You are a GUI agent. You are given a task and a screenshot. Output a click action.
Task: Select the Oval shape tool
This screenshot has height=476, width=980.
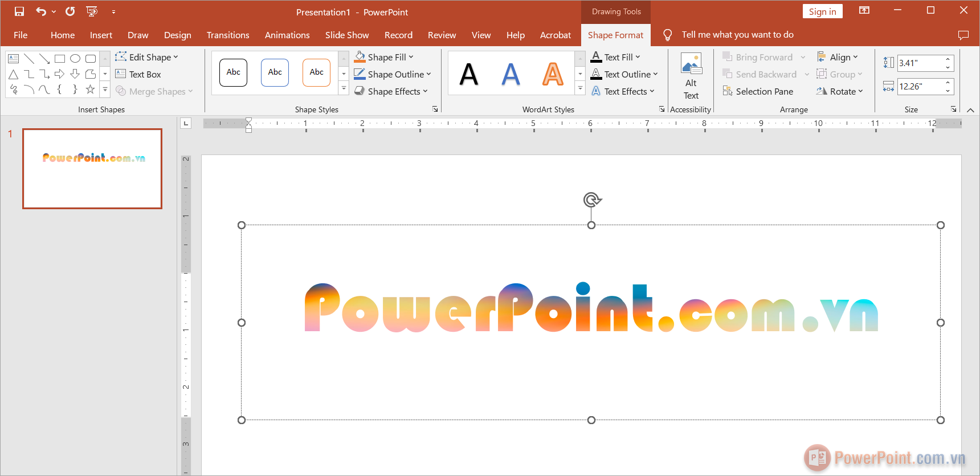pos(75,58)
